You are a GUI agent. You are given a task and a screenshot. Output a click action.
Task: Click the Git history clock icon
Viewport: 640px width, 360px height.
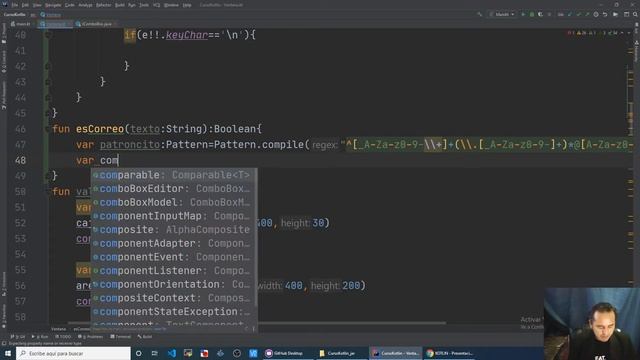coord(596,14)
